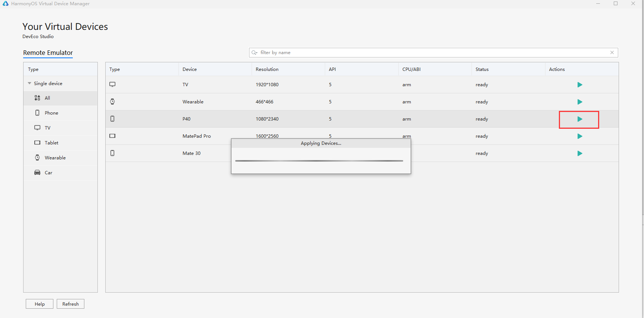Image resolution: width=644 pixels, height=318 pixels.
Task: Run the P40 virtual device
Action: click(x=580, y=119)
